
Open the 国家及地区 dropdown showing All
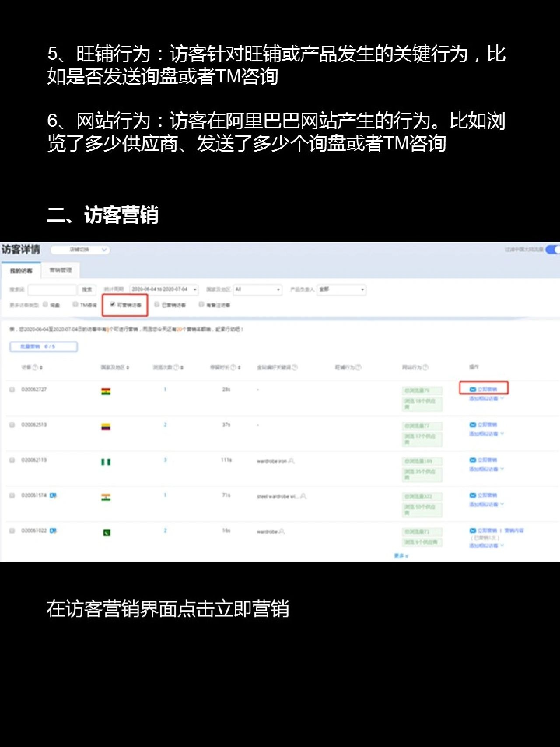257,289
